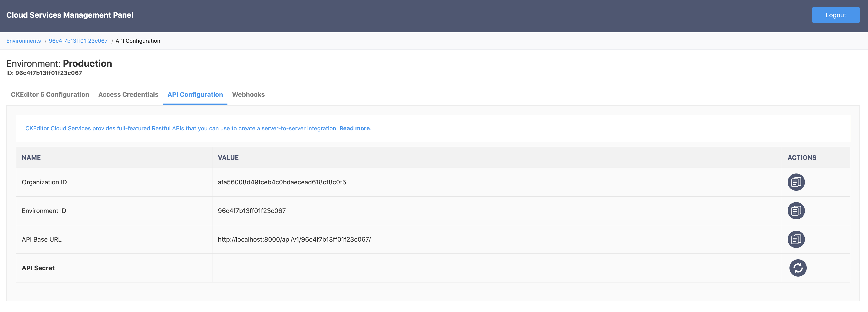Viewport: 868px width, 312px height.
Task: Select the API Configuration tab
Action: coord(195,95)
